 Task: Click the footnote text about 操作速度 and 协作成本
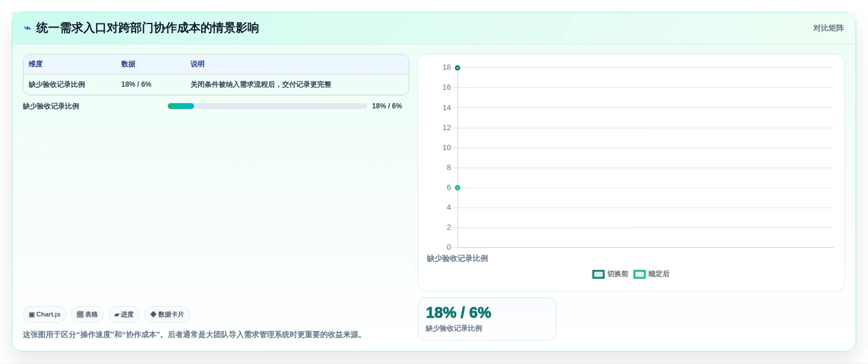click(194, 335)
